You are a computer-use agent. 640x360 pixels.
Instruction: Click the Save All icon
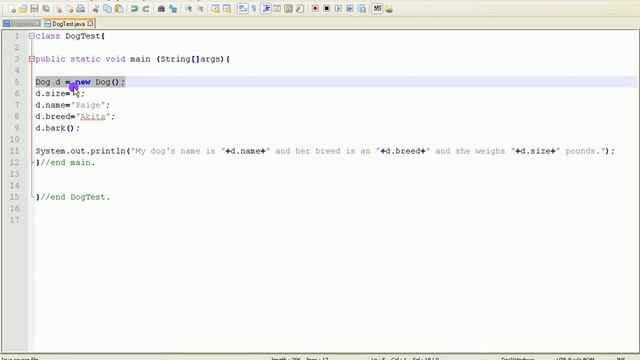pyautogui.click(x=46, y=9)
